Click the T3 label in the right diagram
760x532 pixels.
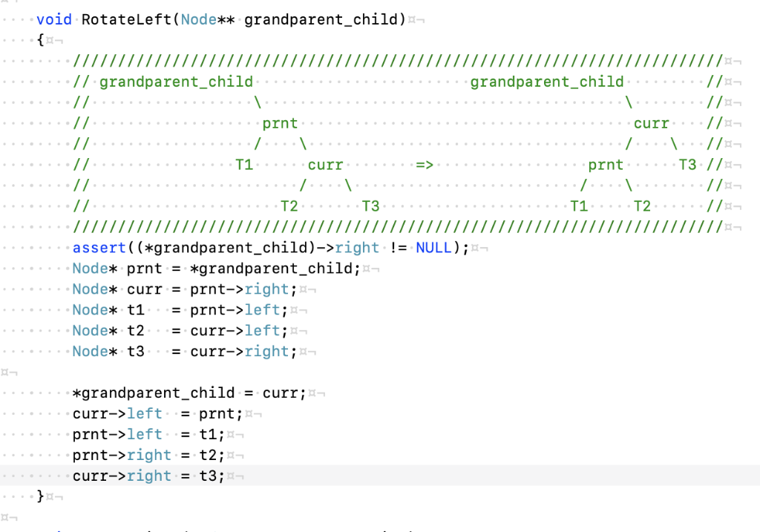(687, 165)
